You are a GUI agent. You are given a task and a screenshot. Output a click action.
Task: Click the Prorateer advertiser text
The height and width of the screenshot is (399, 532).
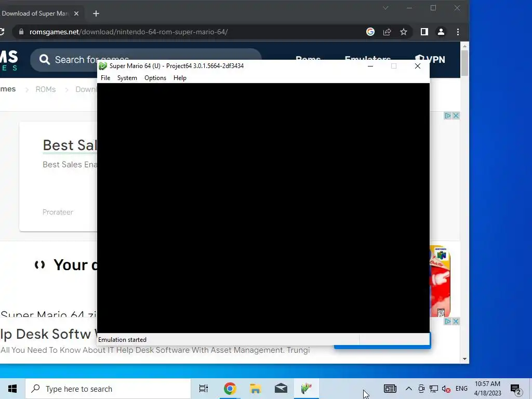[x=58, y=212]
